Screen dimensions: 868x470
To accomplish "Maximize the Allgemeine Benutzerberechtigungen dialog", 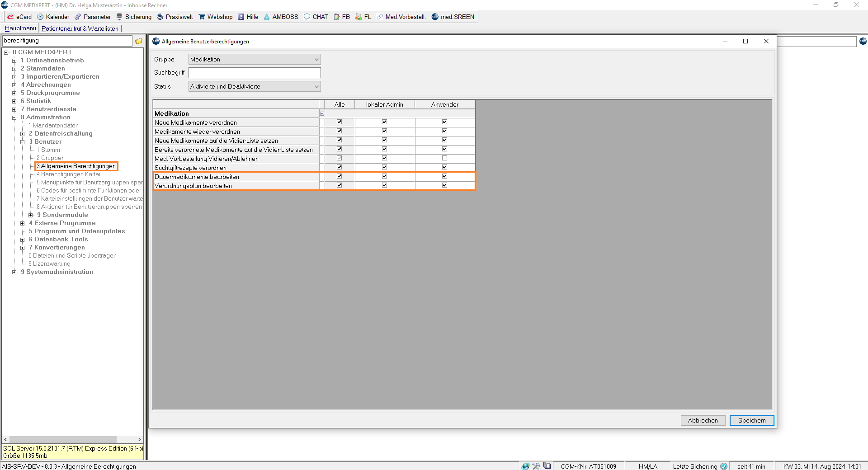I will pyautogui.click(x=745, y=41).
